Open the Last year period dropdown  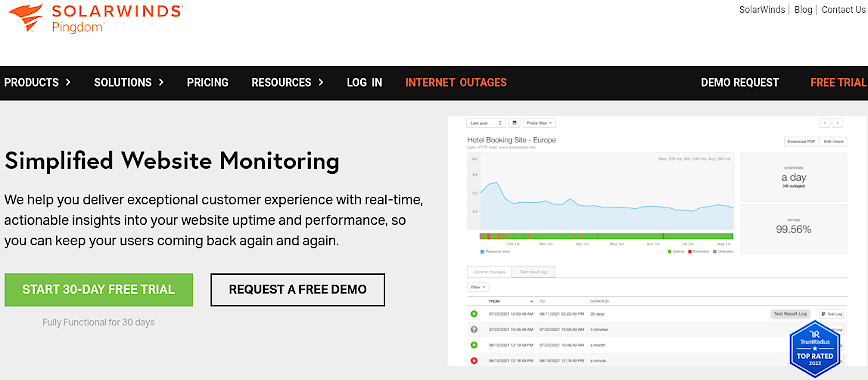click(486, 123)
